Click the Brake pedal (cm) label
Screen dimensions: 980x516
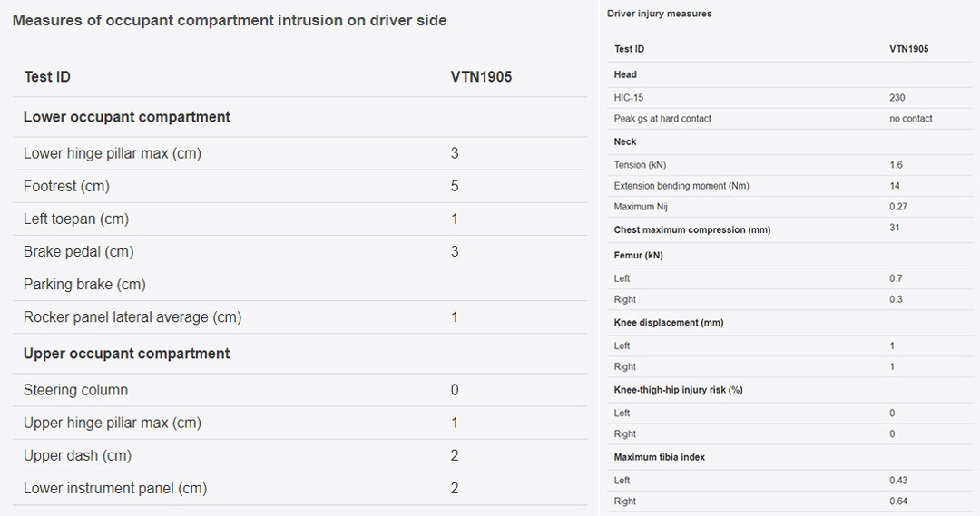click(x=78, y=251)
